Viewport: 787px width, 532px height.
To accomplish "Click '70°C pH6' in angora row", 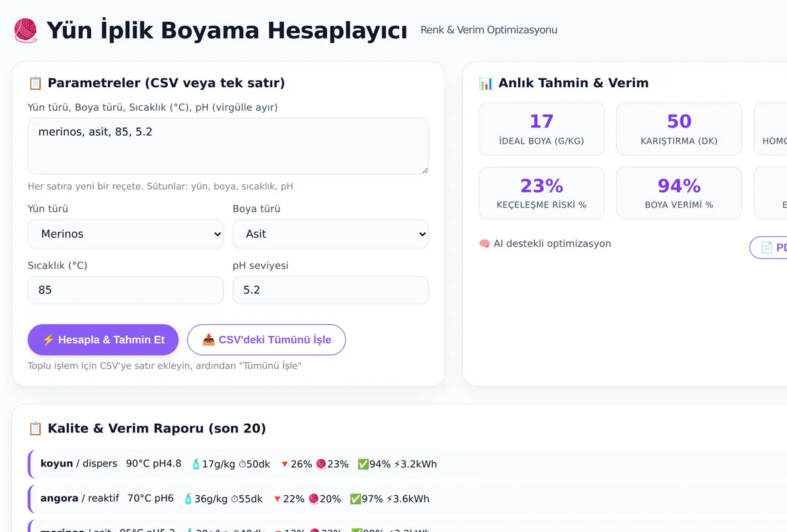I will (151, 499).
